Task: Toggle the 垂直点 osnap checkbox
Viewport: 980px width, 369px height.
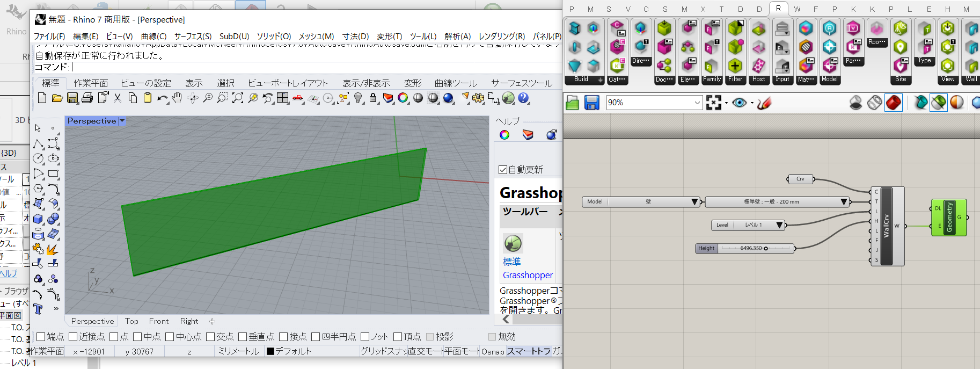Action: (243, 337)
